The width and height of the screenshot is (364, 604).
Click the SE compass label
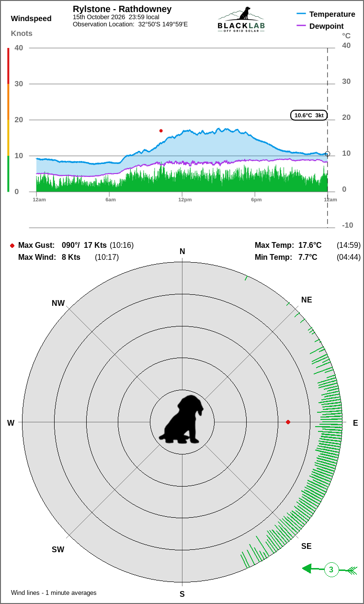pos(307,546)
